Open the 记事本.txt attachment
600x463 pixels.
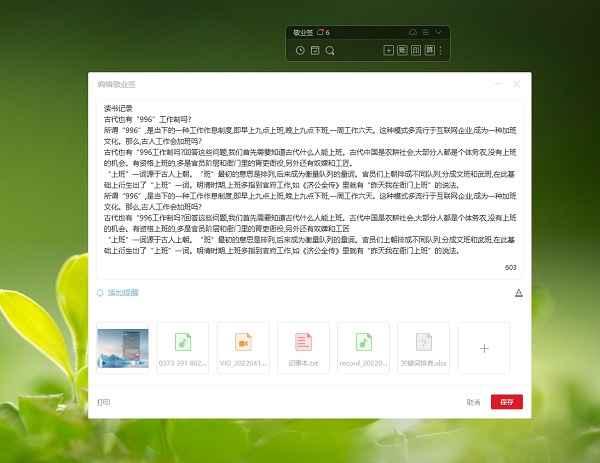(303, 347)
